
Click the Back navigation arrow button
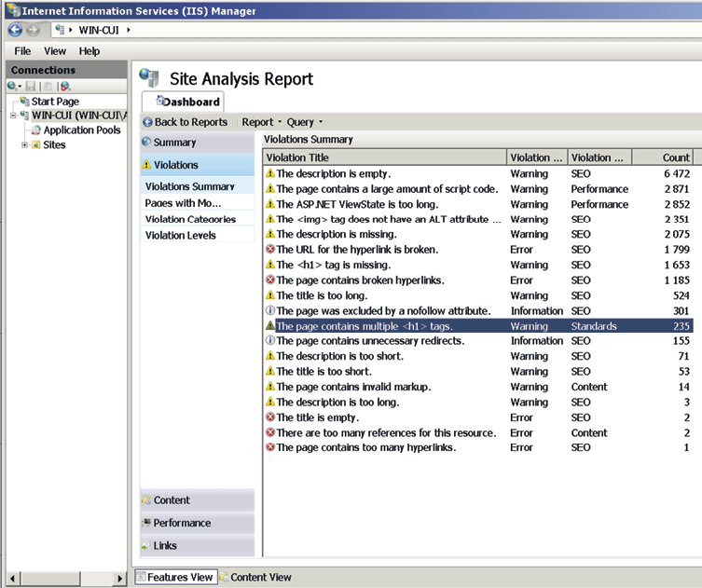(15, 30)
